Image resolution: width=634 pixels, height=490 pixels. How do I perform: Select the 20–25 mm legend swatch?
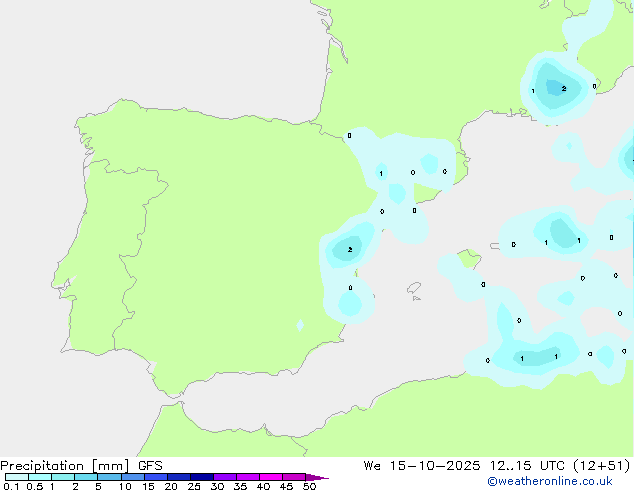pos(179,477)
